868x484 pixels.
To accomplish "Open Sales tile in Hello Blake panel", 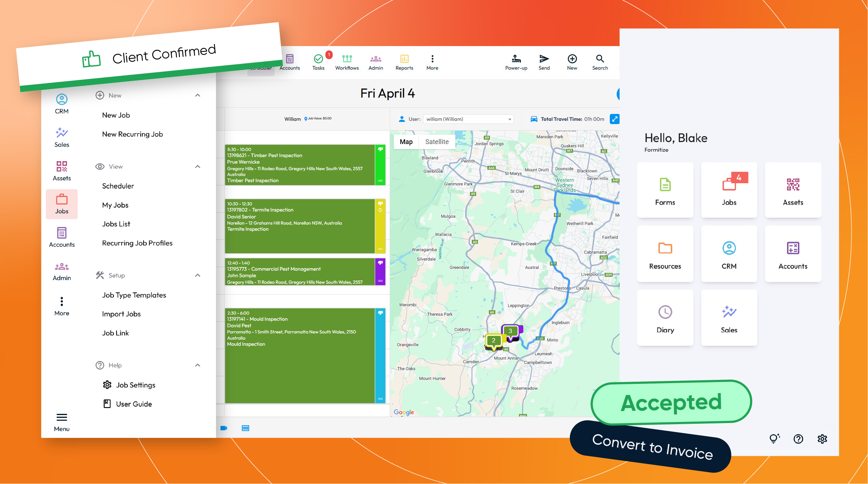I will (729, 318).
